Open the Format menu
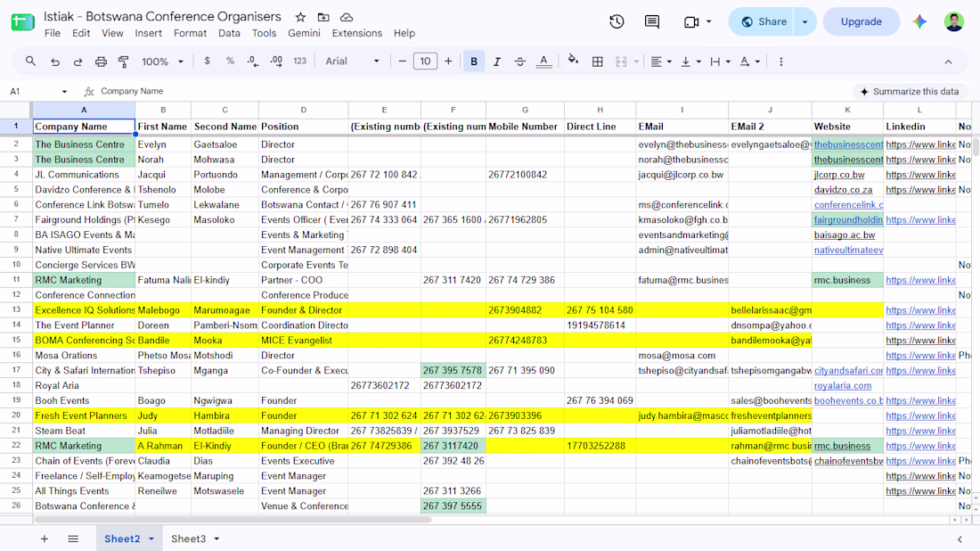The width and height of the screenshot is (980, 551). point(190,33)
